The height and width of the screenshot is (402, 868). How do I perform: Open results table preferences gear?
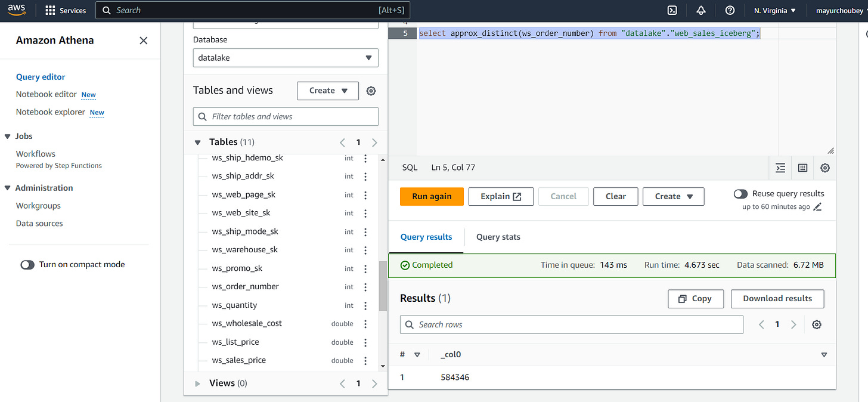(817, 324)
